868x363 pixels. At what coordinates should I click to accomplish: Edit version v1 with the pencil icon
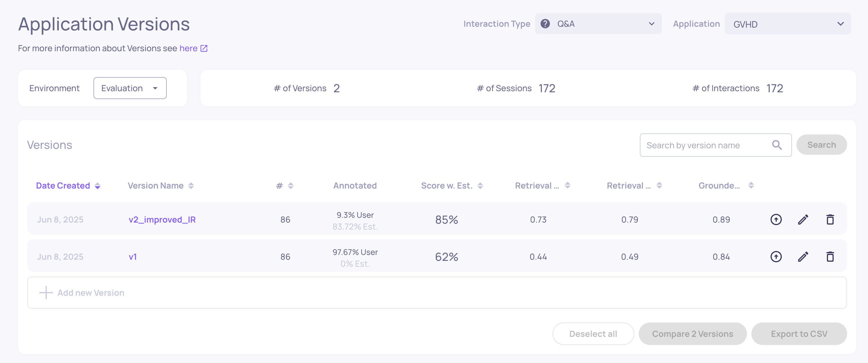[x=803, y=257]
